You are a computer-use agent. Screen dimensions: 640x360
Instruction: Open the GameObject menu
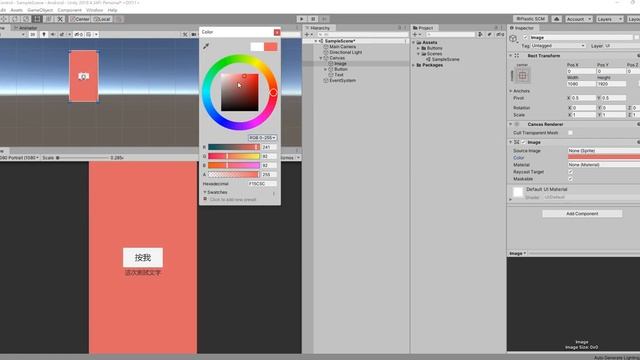coord(40,10)
